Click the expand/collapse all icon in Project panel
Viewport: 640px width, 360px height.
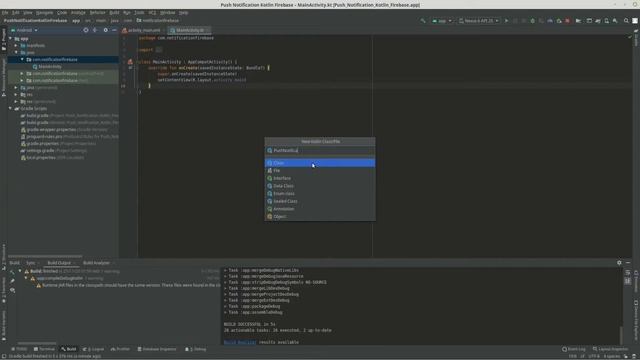click(95, 30)
